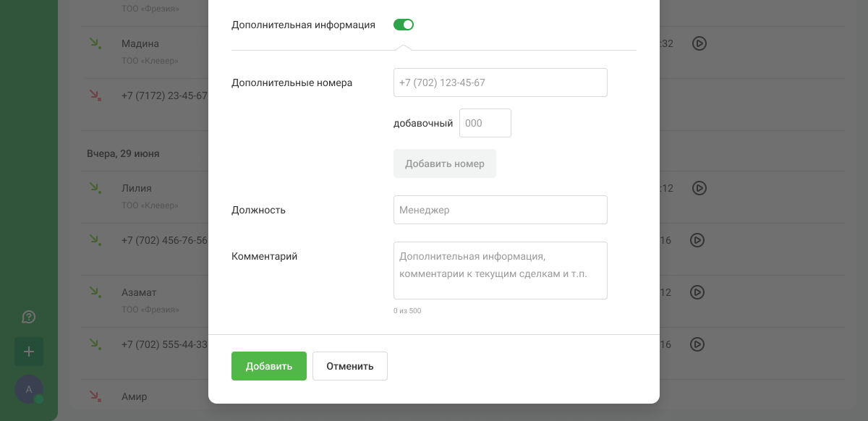Open contact Лилия in call list
Screen dimensions: 868x421
[137, 188]
